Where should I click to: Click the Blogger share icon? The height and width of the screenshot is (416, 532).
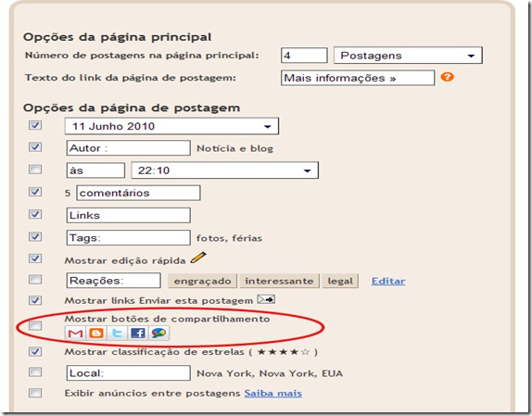[x=96, y=334]
